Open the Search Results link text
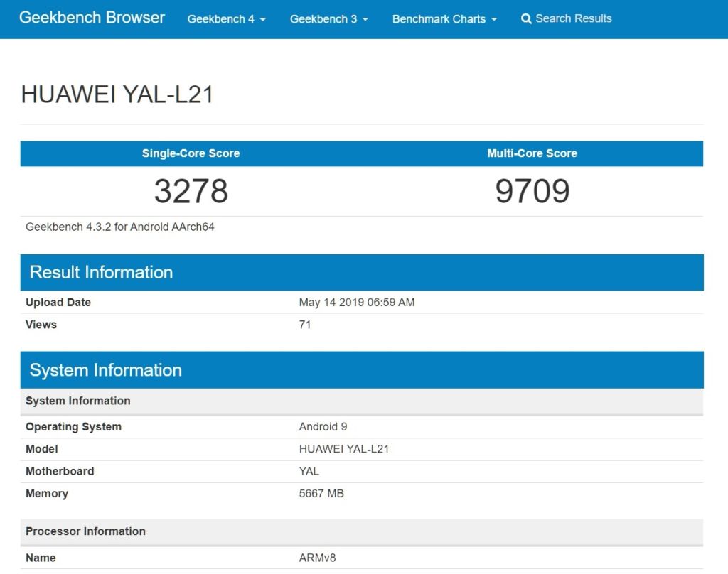The height and width of the screenshot is (574, 728). 573,18
